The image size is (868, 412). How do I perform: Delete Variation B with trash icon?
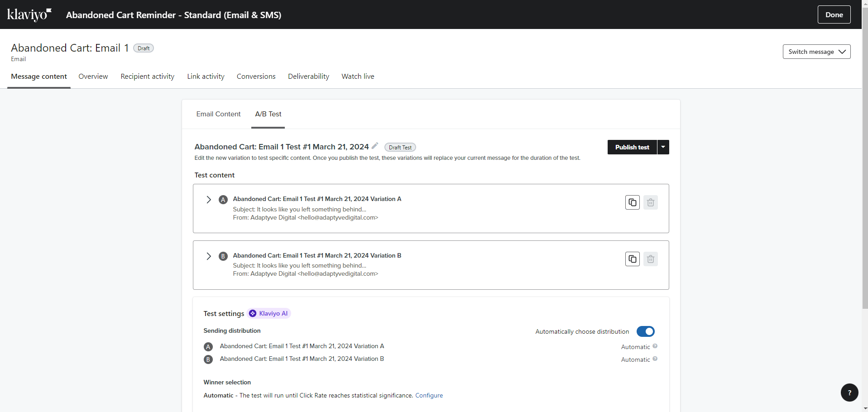(x=650, y=259)
